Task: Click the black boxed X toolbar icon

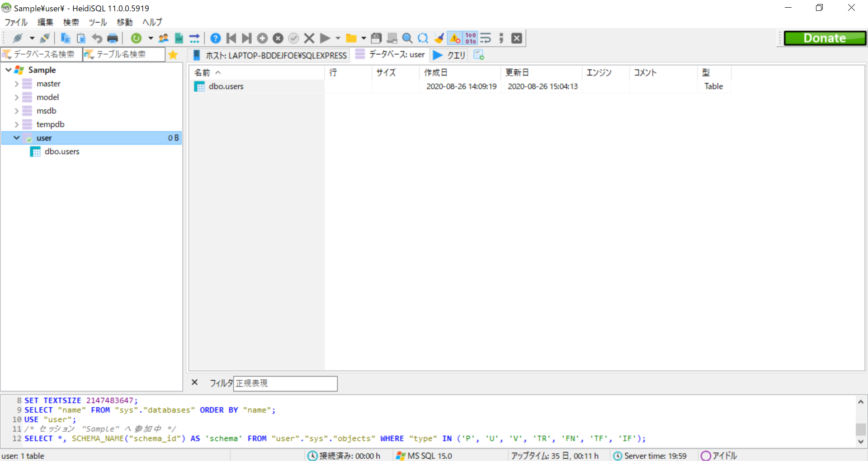Action: point(517,38)
